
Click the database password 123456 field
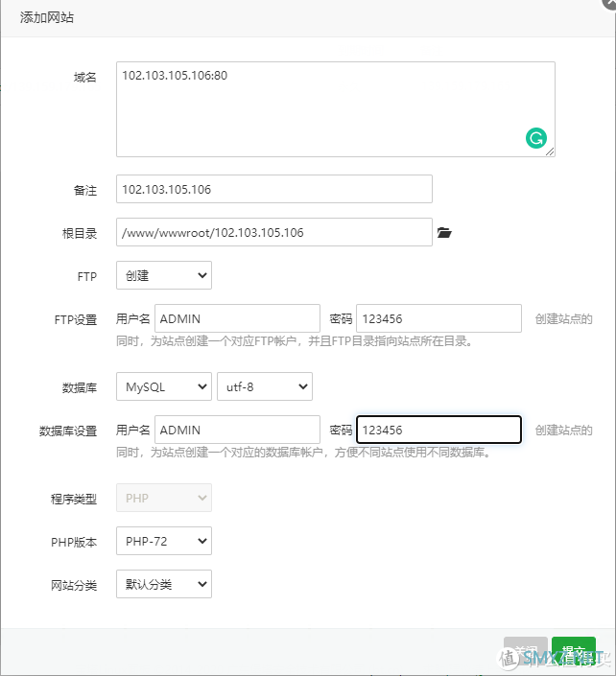coord(438,430)
